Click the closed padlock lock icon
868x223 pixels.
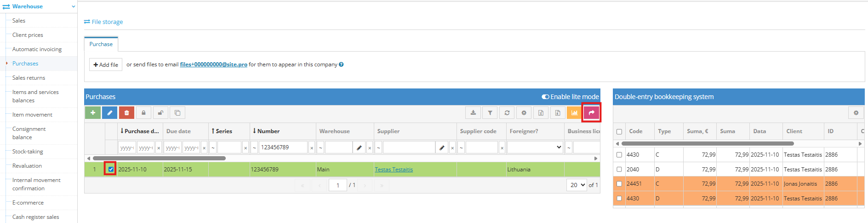point(143,113)
